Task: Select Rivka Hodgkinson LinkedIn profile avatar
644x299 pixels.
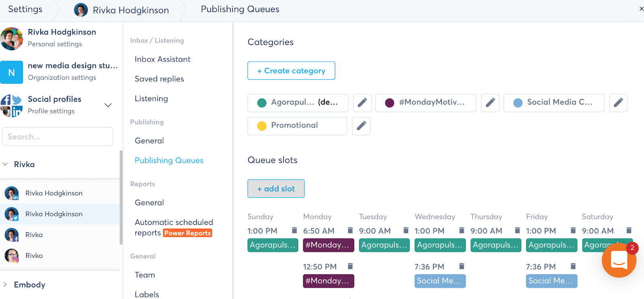Action: [x=12, y=193]
